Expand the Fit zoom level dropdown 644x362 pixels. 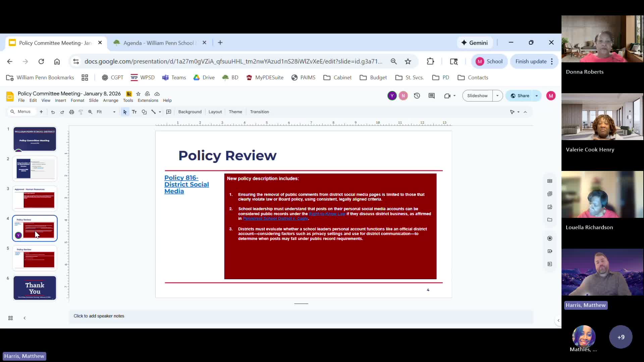click(114, 112)
